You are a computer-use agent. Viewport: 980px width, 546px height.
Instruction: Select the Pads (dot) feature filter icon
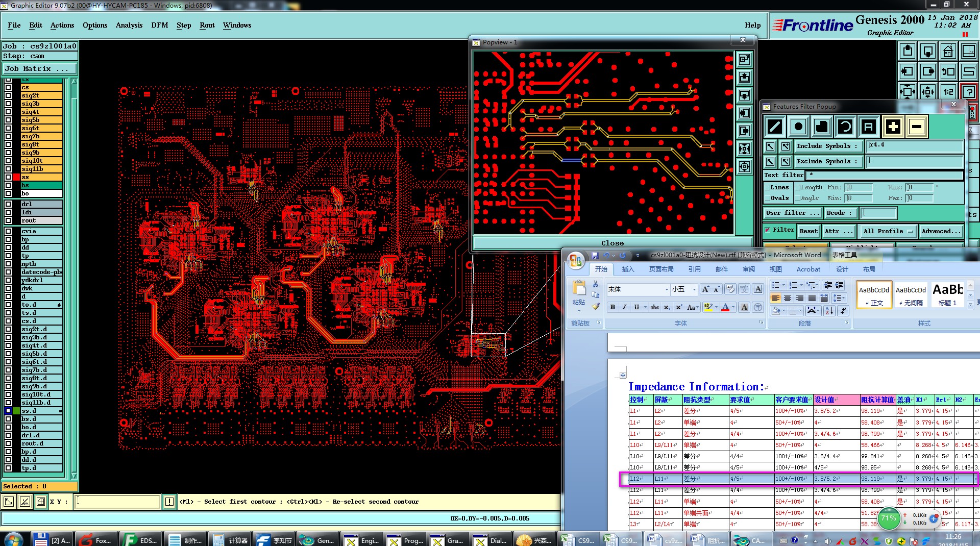pyautogui.click(x=798, y=127)
